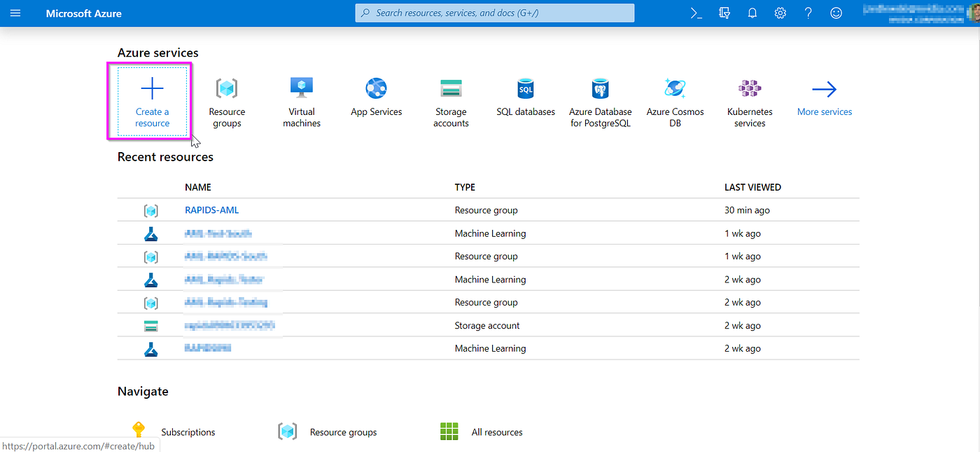Open the App Services icon
This screenshot has width=980, height=452.
click(x=377, y=88)
